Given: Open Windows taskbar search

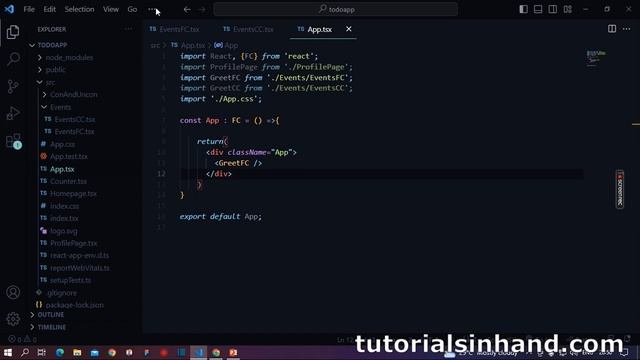Looking at the screenshot, I should [24, 352].
